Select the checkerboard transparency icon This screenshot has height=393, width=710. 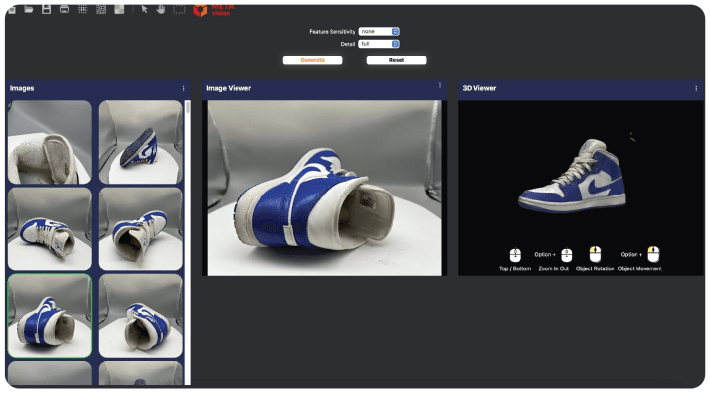119,9
